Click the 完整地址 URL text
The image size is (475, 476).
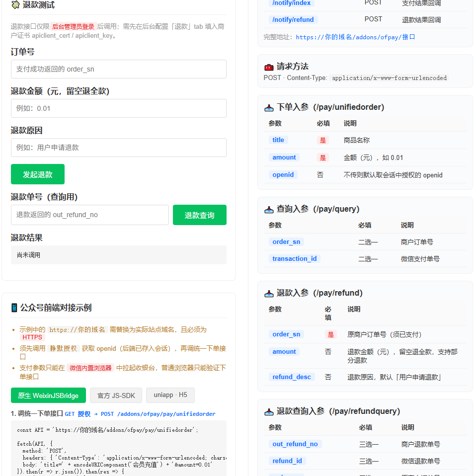tap(355, 37)
